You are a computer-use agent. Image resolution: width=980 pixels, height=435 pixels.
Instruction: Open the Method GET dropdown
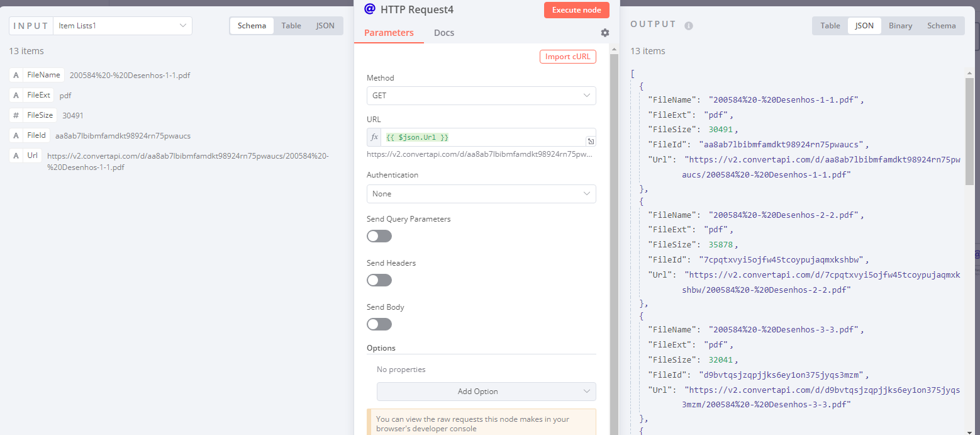click(x=481, y=96)
